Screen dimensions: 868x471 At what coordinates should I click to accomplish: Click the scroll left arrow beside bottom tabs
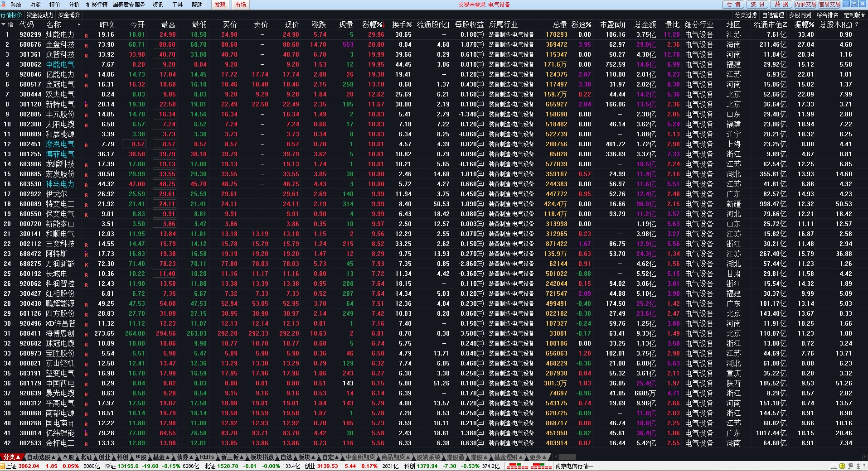click(555, 457)
